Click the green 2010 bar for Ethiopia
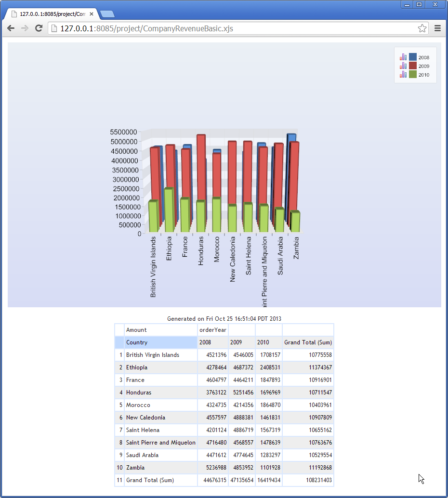This screenshot has width=448, height=498. (169, 210)
